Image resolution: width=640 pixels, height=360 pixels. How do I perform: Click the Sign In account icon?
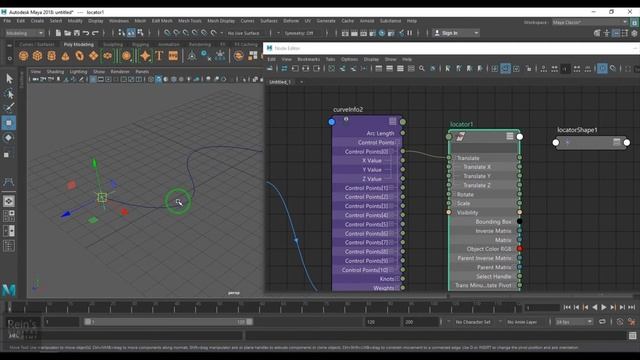(x=437, y=33)
